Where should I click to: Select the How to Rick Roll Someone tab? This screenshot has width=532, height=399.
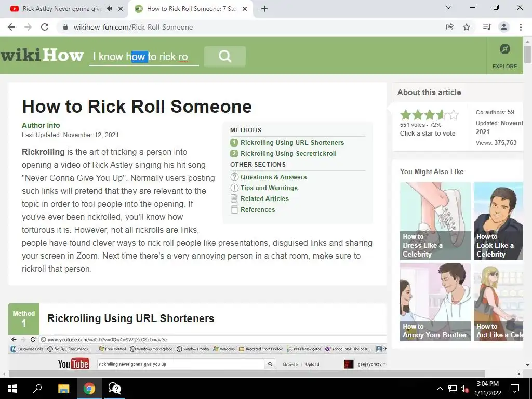pyautogui.click(x=191, y=9)
